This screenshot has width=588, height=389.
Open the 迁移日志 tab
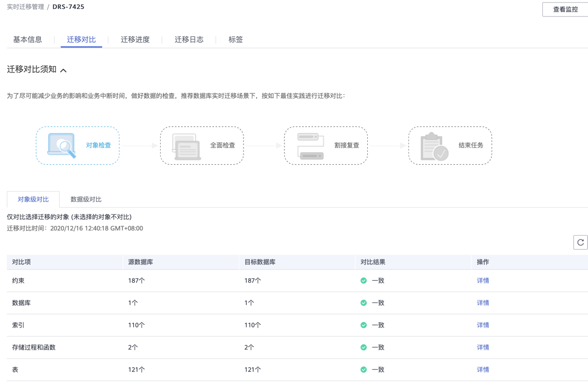pos(189,39)
